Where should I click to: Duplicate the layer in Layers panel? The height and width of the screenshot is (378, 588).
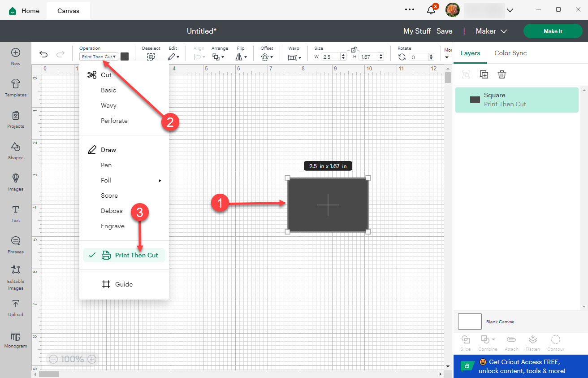pyautogui.click(x=484, y=74)
